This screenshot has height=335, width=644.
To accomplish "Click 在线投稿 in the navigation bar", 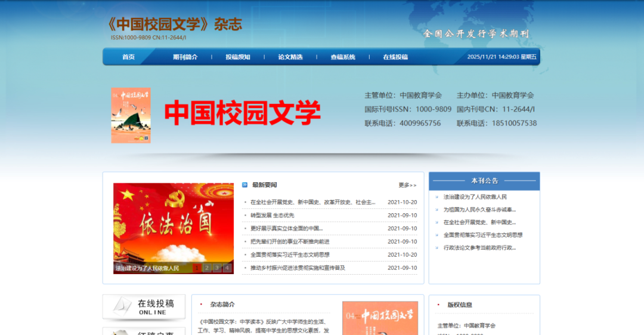I will point(395,57).
